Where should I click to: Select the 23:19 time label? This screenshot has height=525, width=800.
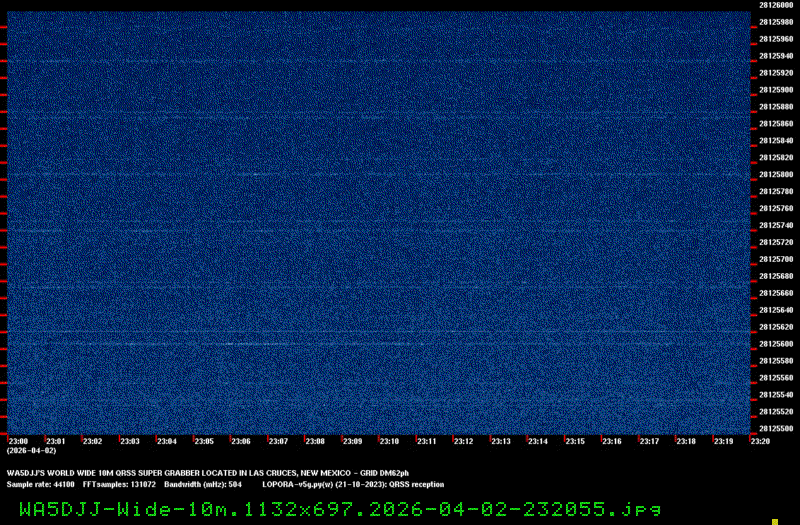click(x=723, y=441)
